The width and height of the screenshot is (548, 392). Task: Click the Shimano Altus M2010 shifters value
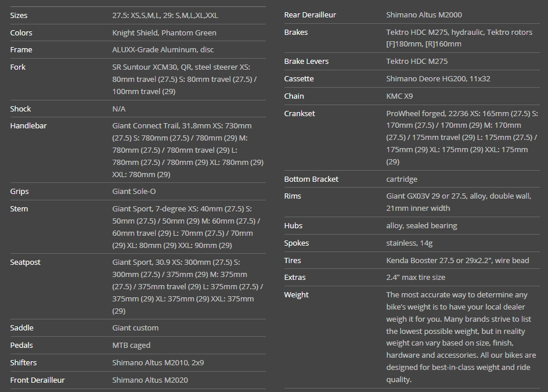click(x=158, y=363)
